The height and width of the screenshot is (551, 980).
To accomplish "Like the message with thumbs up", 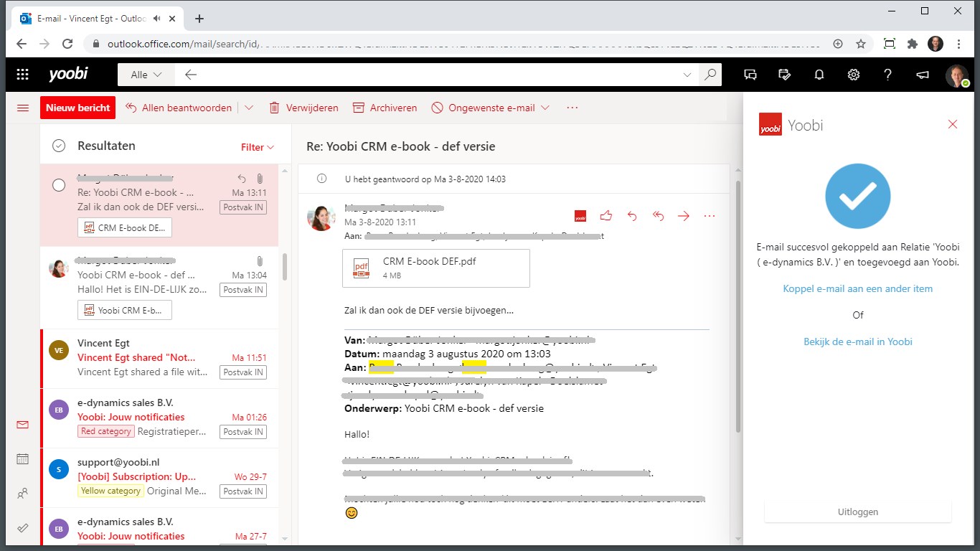I will pyautogui.click(x=606, y=215).
